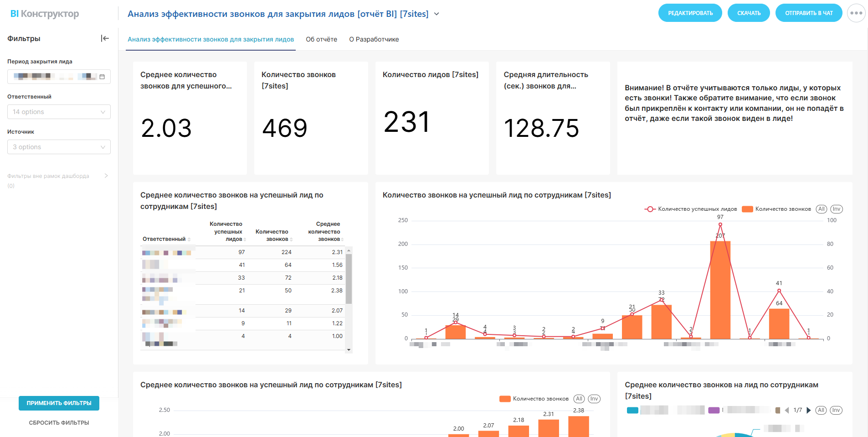Click All in the bottom bar chart legend
The height and width of the screenshot is (437, 868).
click(x=579, y=399)
